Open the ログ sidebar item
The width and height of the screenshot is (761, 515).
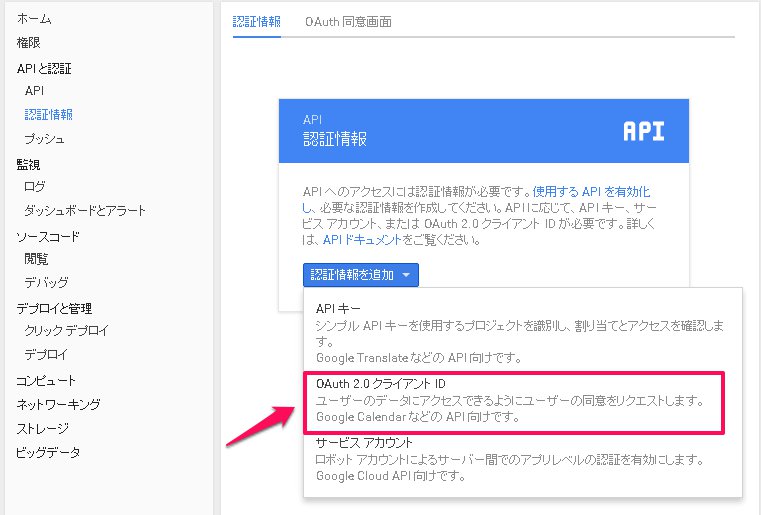click(x=34, y=186)
